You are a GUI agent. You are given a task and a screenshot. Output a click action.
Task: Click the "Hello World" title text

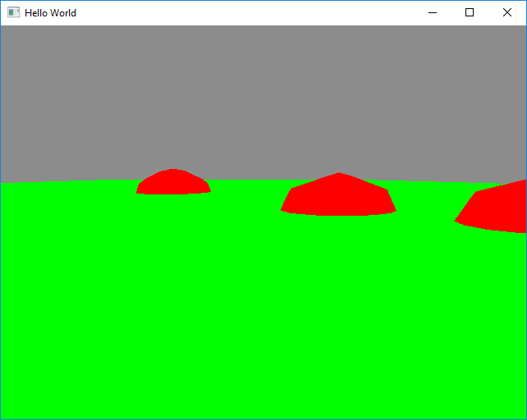50,13
